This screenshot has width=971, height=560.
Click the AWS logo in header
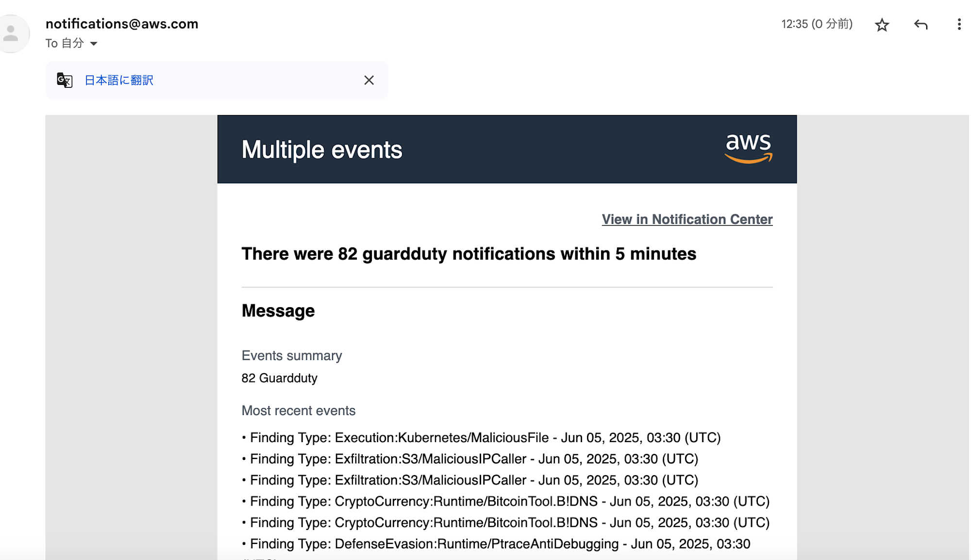coord(748,148)
